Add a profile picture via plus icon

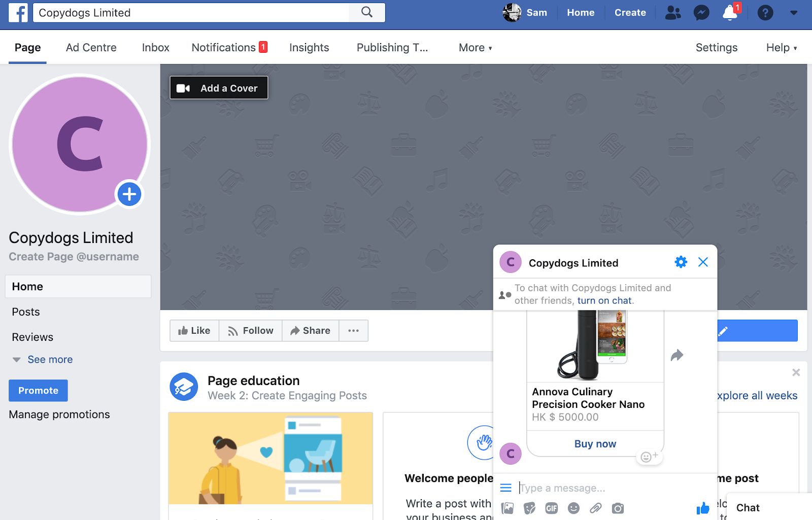point(129,194)
